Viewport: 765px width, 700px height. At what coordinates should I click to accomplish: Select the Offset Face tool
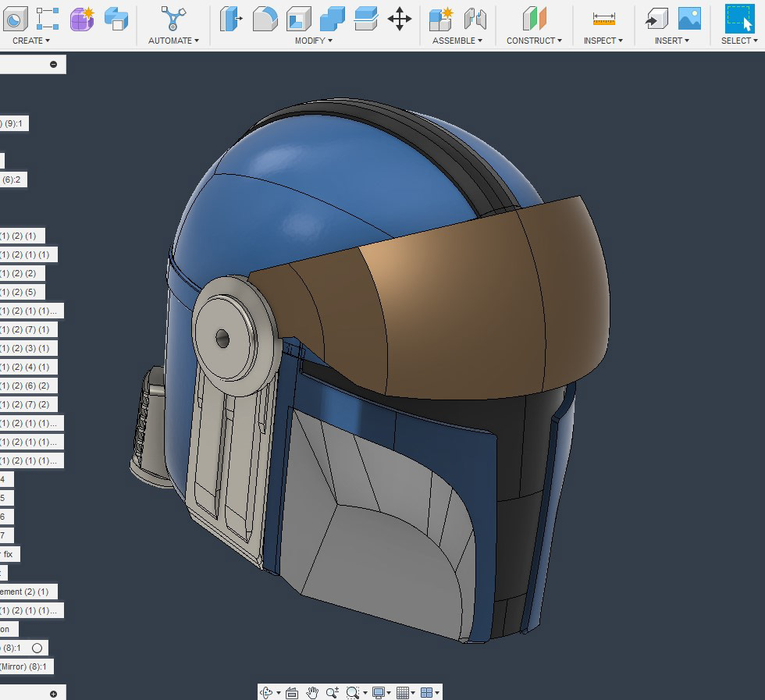coord(366,19)
